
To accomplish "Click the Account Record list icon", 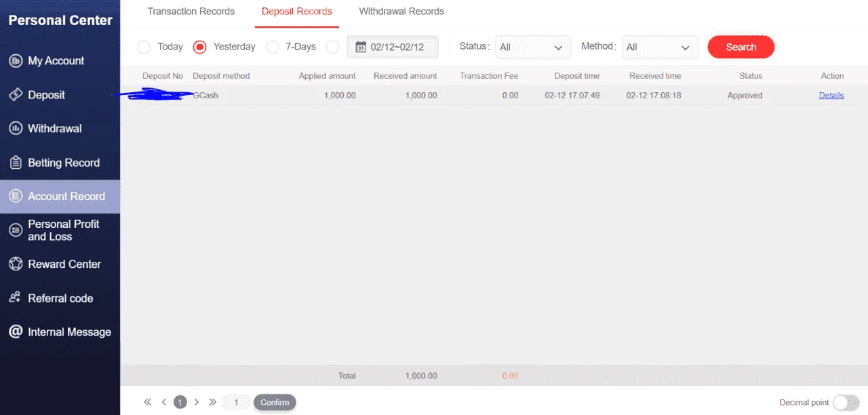I will (16, 197).
